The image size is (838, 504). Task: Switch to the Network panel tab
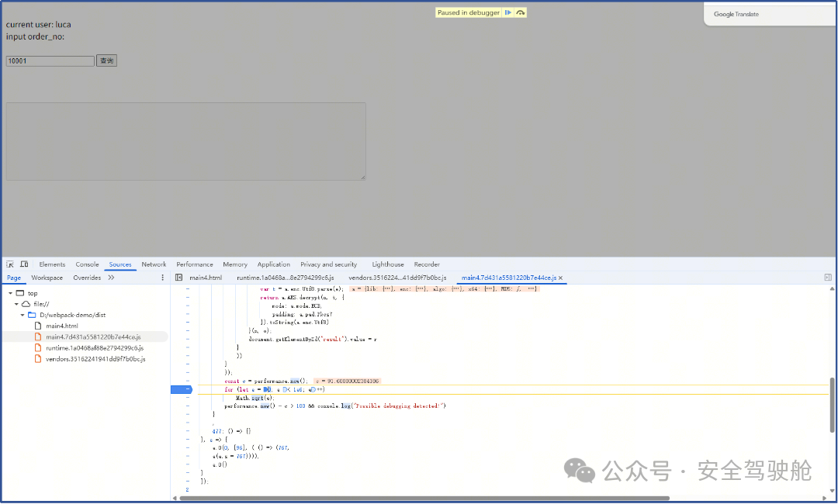(154, 264)
